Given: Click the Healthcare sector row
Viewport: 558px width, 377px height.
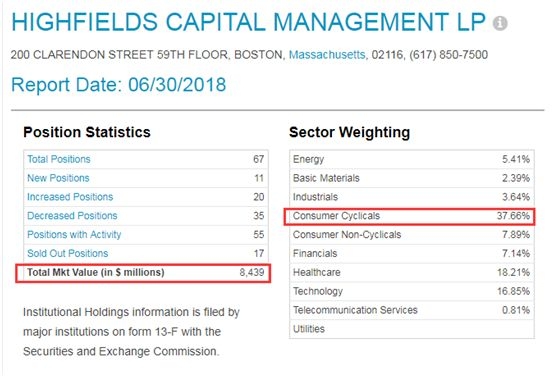Looking at the screenshot, I should point(412,272).
